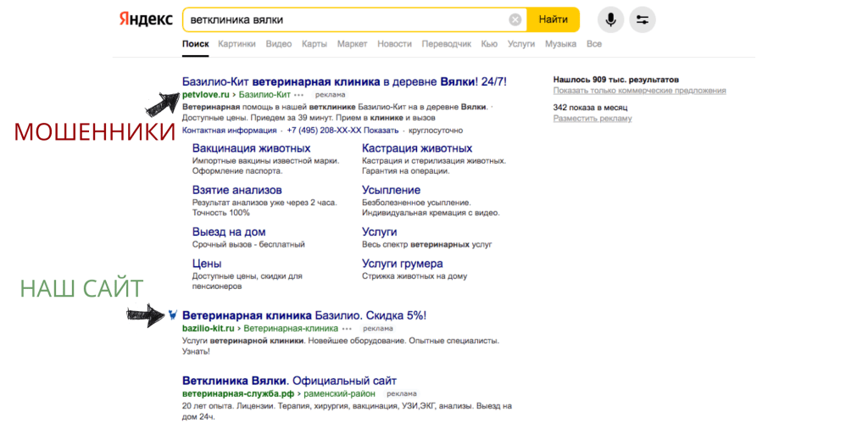Open three-dot menu next to petvlove.ru
Viewport: 868px width, 434px height.
(x=298, y=95)
